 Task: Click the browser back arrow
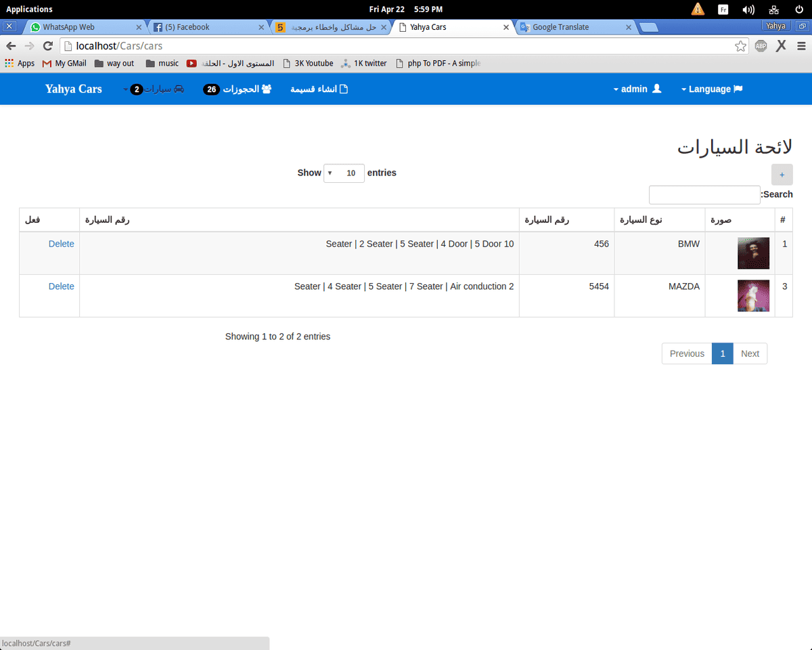(x=11, y=46)
